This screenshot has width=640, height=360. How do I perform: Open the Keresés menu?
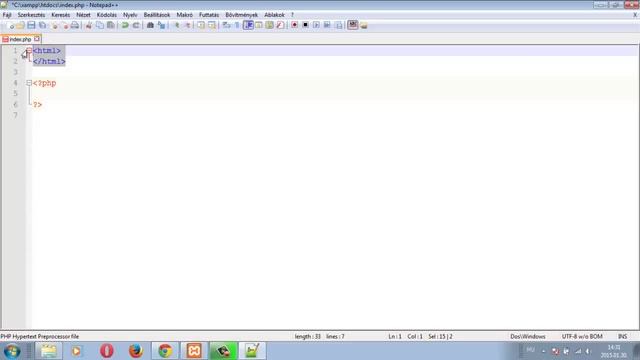pyautogui.click(x=60, y=15)
